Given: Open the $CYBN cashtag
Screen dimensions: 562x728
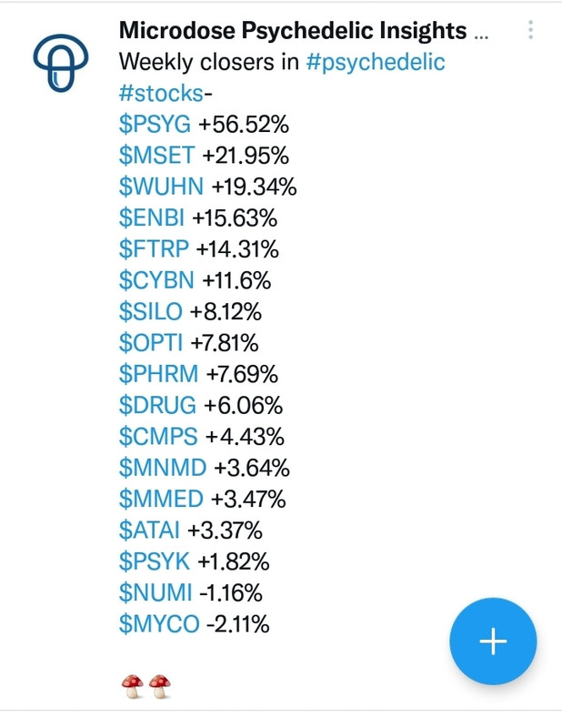Looking at the screenshot, I should pos(156,280).
